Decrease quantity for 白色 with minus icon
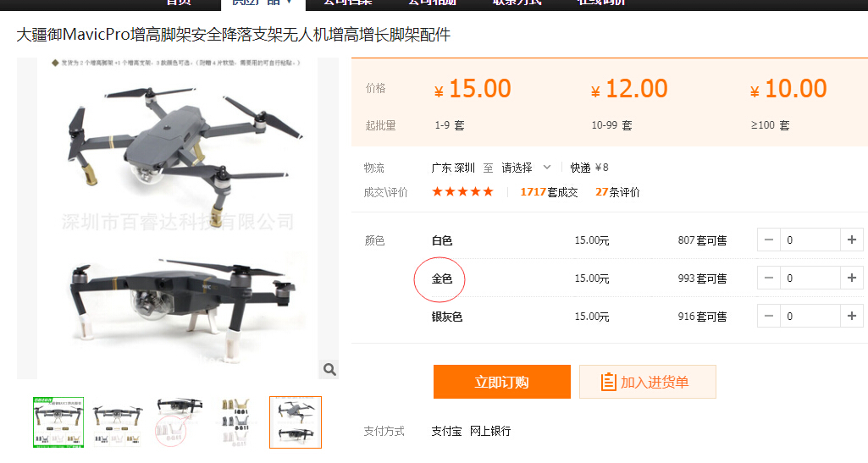Viewport: 868px width, 463px height. (769, 240)
